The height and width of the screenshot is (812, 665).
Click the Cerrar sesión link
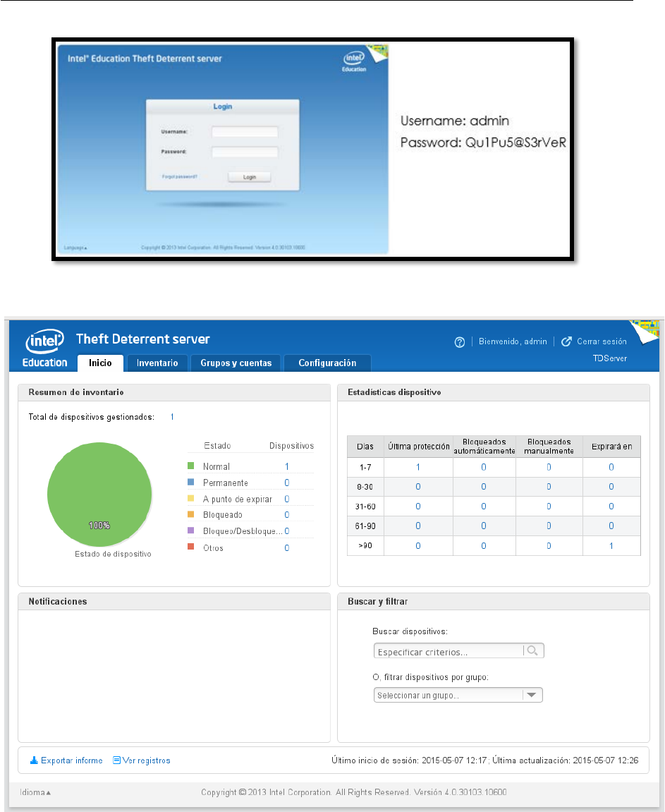coord(602,341)
